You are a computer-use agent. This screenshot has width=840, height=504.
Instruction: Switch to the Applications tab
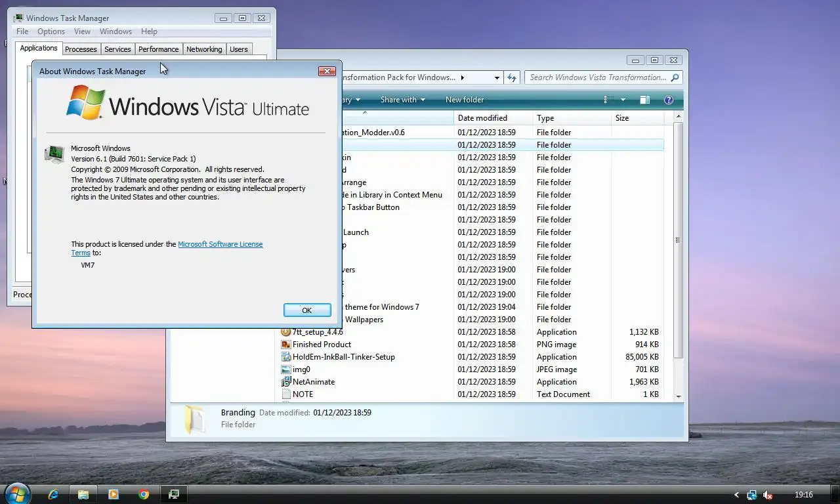coord(39,48)
